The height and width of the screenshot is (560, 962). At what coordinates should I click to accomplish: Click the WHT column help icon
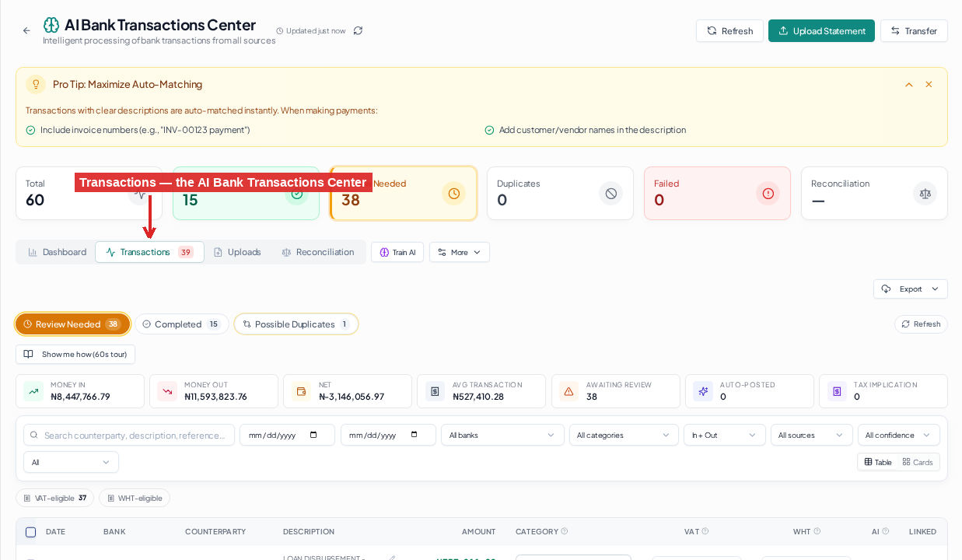click(817, 531)
